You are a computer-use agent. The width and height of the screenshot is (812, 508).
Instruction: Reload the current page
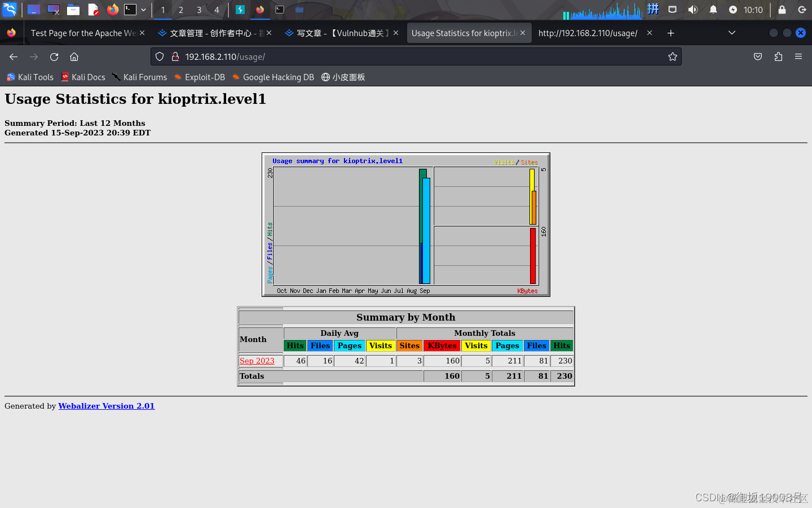[54, 56]
